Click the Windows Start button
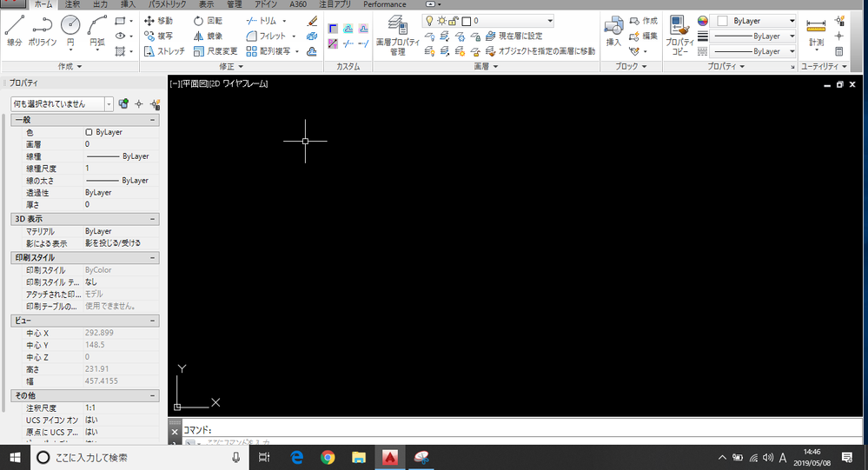The width and height of the screenshot is (868, 470). (15, 457)
